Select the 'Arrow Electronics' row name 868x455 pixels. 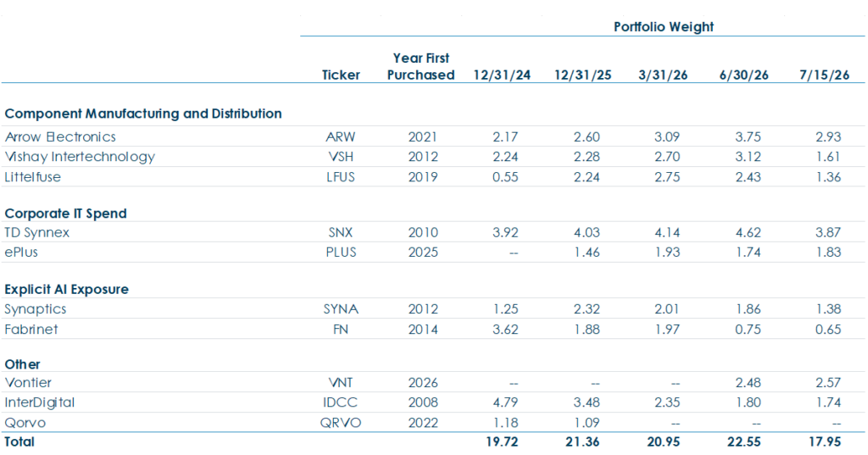60,136
